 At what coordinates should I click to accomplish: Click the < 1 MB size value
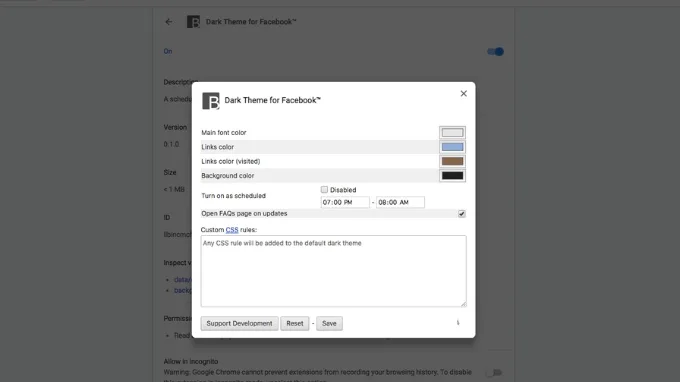click(174, 189)
